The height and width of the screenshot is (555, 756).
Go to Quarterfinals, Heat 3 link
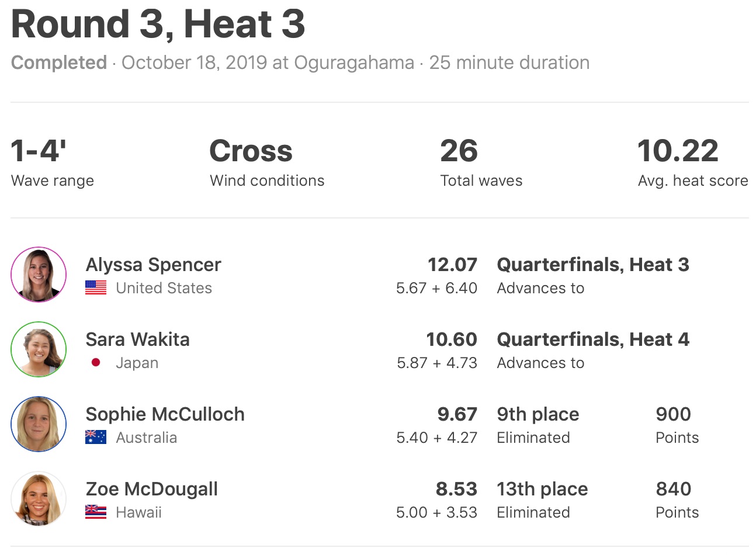point(592,265)
